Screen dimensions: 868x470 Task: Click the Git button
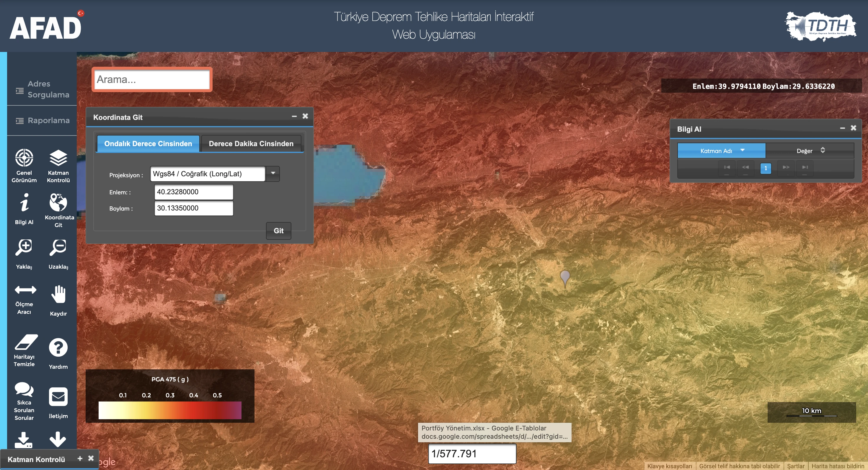278,231
